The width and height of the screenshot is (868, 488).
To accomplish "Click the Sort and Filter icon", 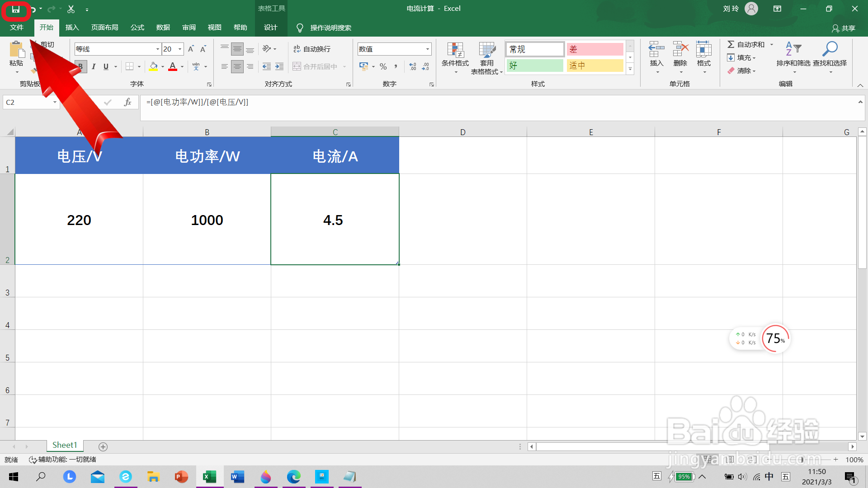I will (x=793, y=49).
